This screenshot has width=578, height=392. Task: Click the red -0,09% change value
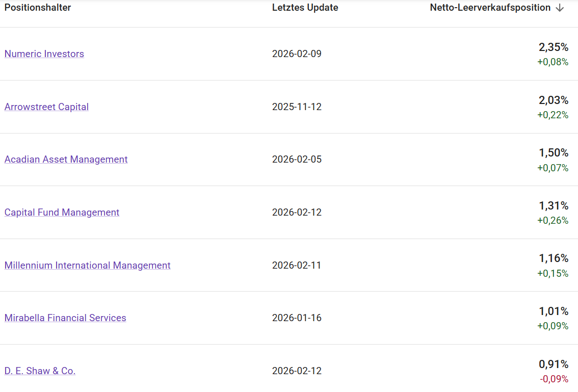pyautogui.click(x=554, y=379)
